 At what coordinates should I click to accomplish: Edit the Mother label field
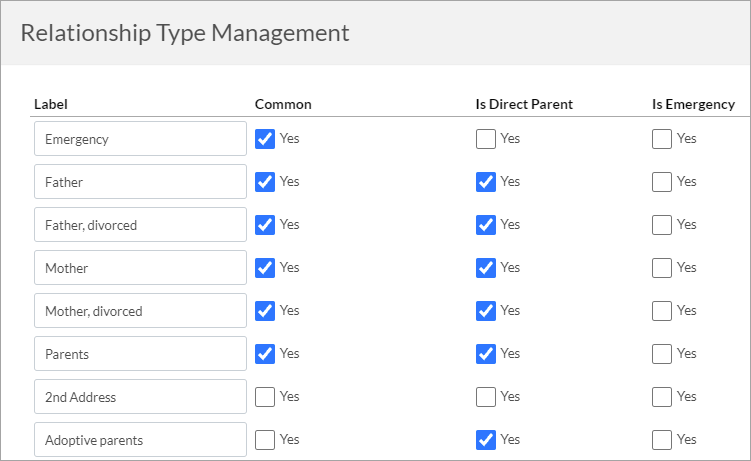(x=140, y=268)
